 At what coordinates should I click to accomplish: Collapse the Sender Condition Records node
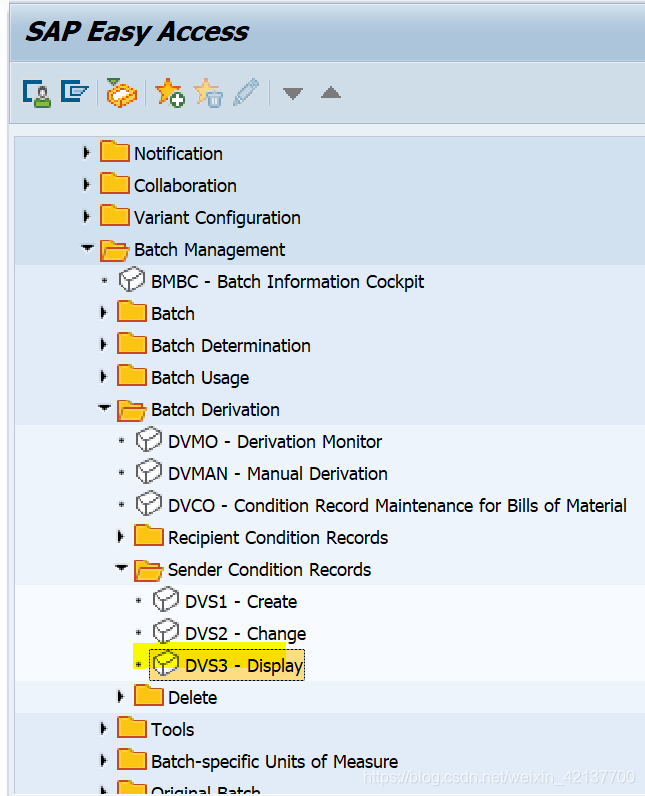(x=122, y=568)
